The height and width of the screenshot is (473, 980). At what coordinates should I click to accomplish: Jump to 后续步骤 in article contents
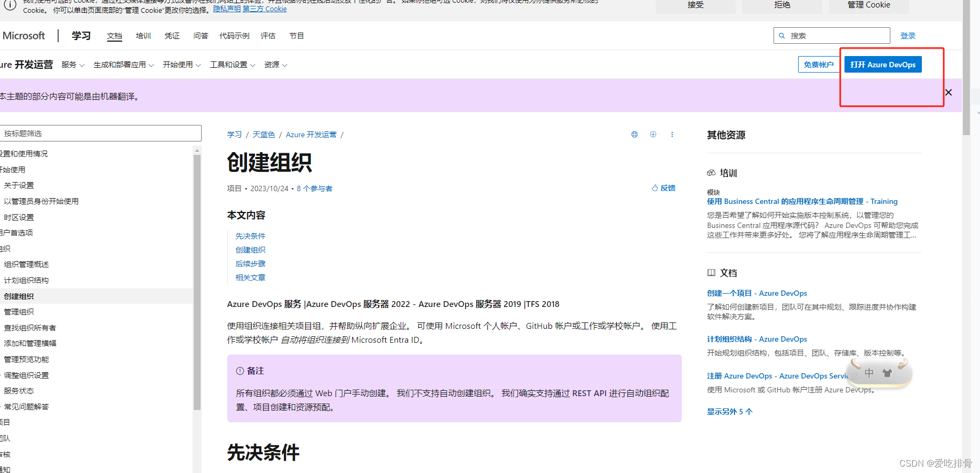tap(250, 264)
